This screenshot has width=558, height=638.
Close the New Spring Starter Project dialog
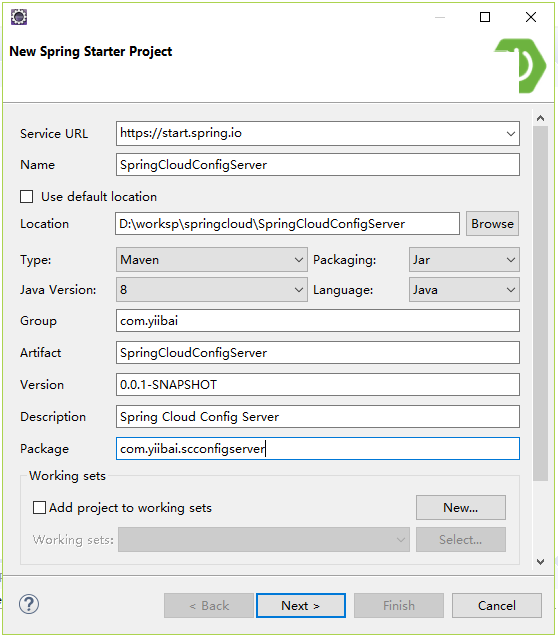coord(531,17)
